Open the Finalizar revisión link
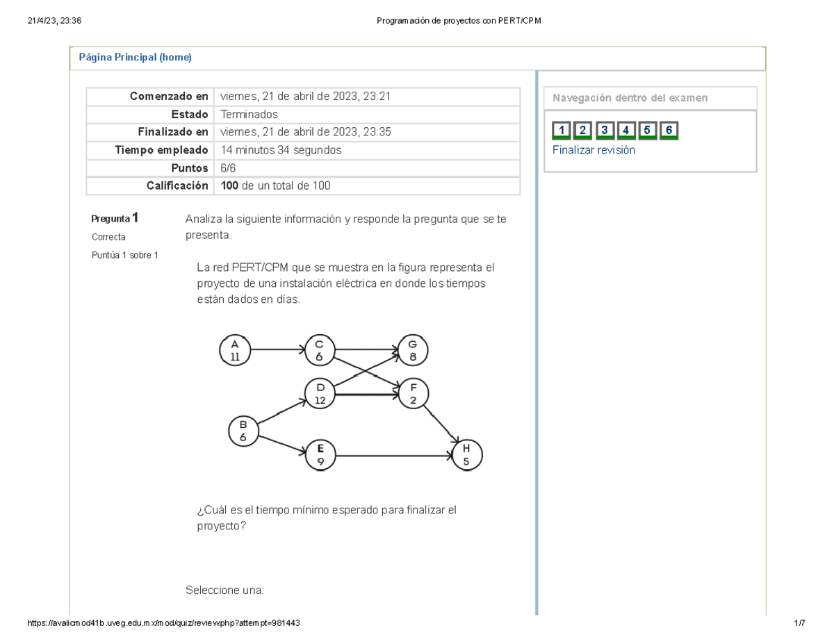834x644 pixels. 593,149
